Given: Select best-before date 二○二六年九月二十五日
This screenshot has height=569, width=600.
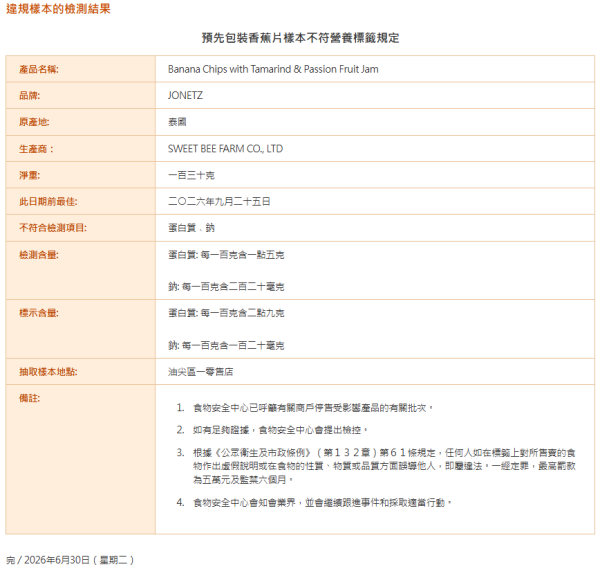Looking at the screenshot, I should tap(219, 202).
